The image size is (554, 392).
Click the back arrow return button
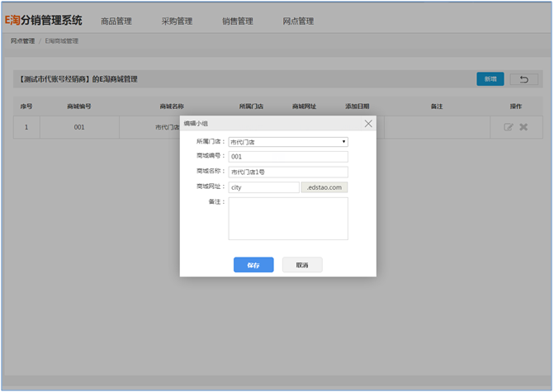coord(524,79)
